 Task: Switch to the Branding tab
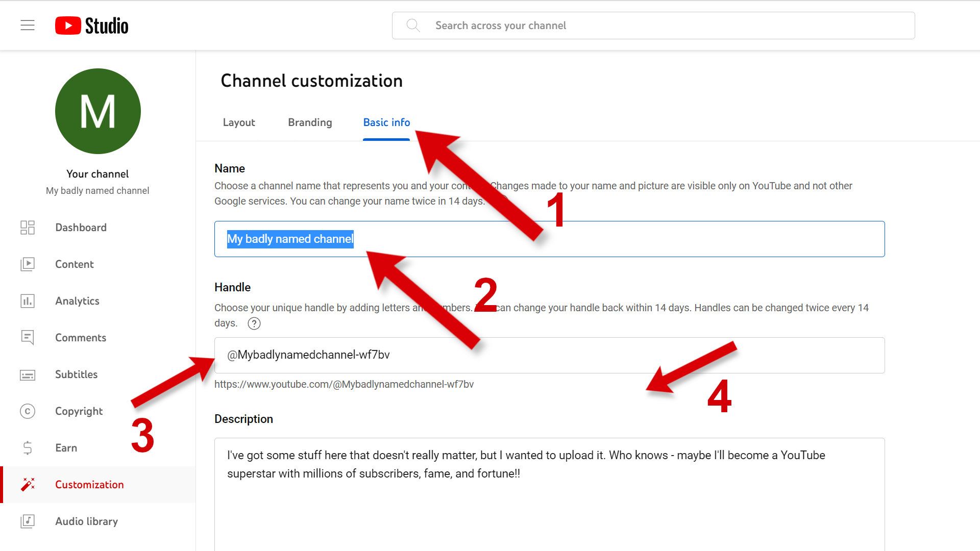[x=309, y=122]
